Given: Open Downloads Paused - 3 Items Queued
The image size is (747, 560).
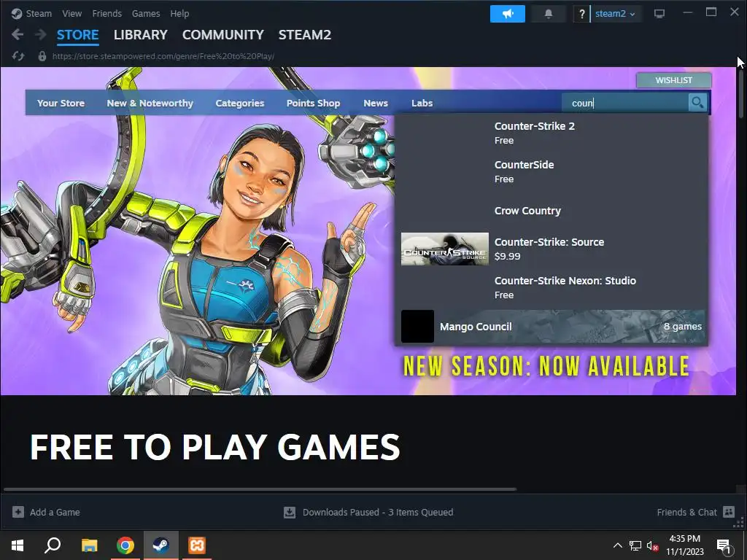Looking at the screenshot, I should [x=378, y=512].
